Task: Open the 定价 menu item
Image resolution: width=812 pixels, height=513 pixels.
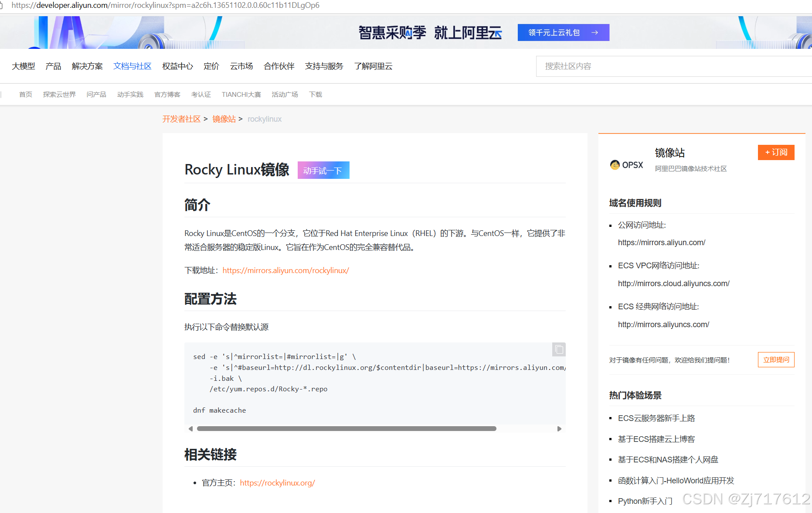Action: 211,66
